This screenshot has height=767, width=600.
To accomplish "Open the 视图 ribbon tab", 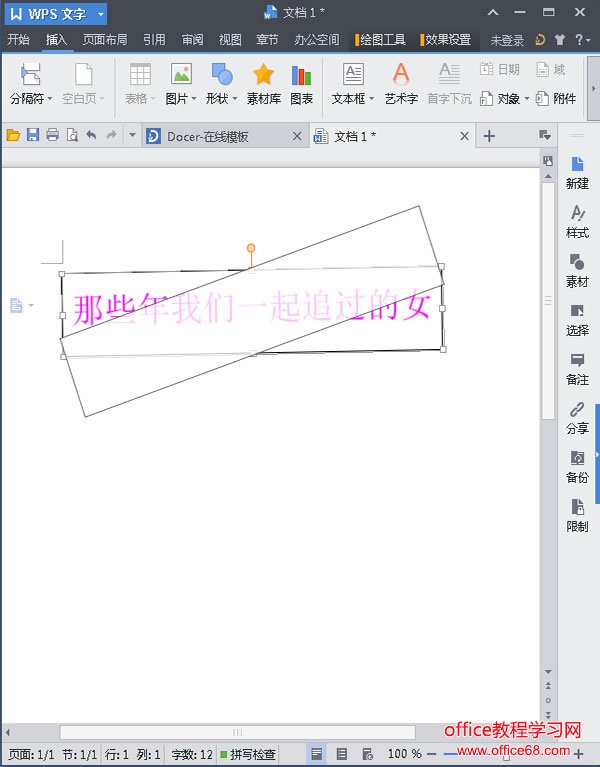I will (x=230, y=39).
